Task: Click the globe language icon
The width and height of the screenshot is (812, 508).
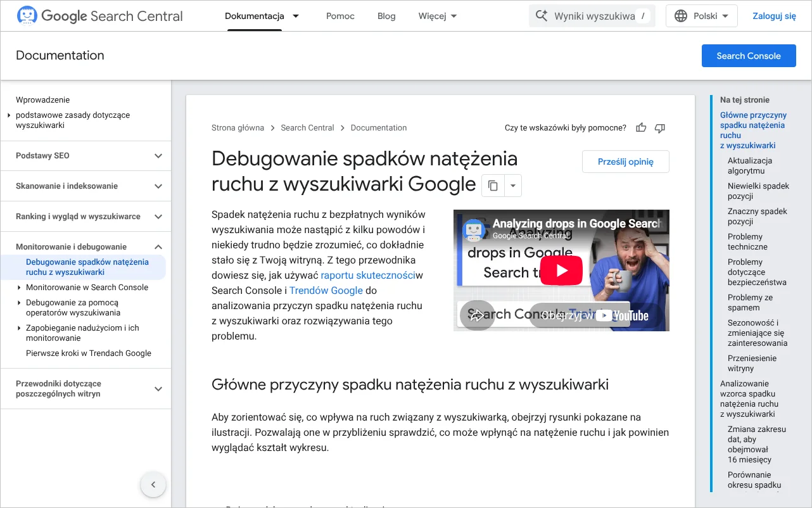Action: point(681,16)
